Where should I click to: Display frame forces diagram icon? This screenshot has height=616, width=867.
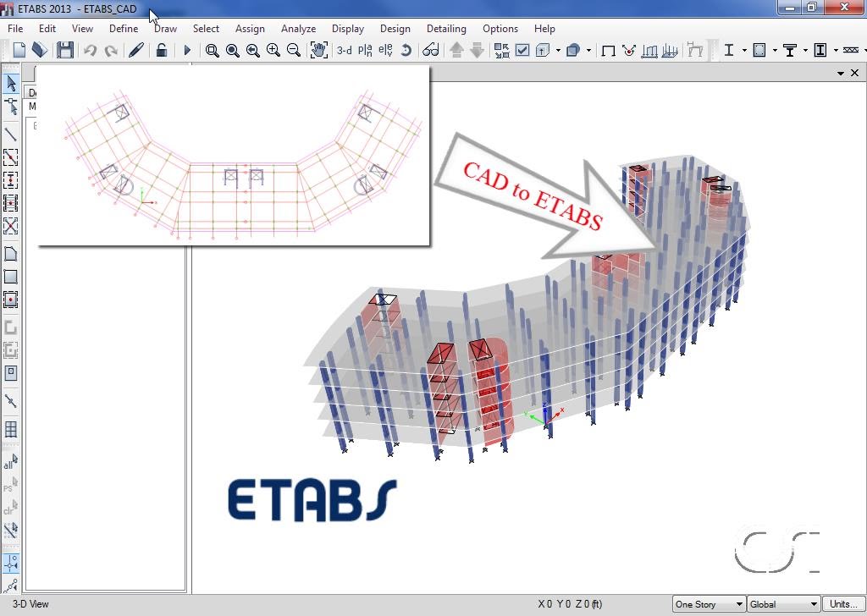(649, 50)
